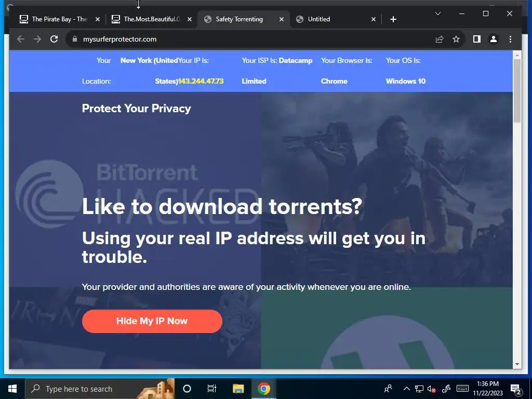
Task: Click the Like to download torrents? headline
Action: (222, 206)
